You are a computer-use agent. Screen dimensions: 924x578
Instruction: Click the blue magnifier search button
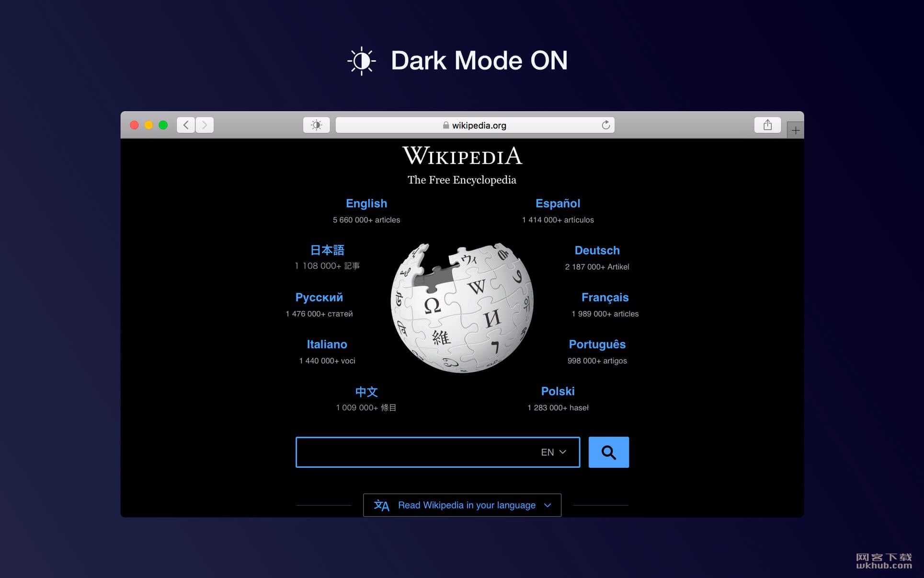[608, 452]
